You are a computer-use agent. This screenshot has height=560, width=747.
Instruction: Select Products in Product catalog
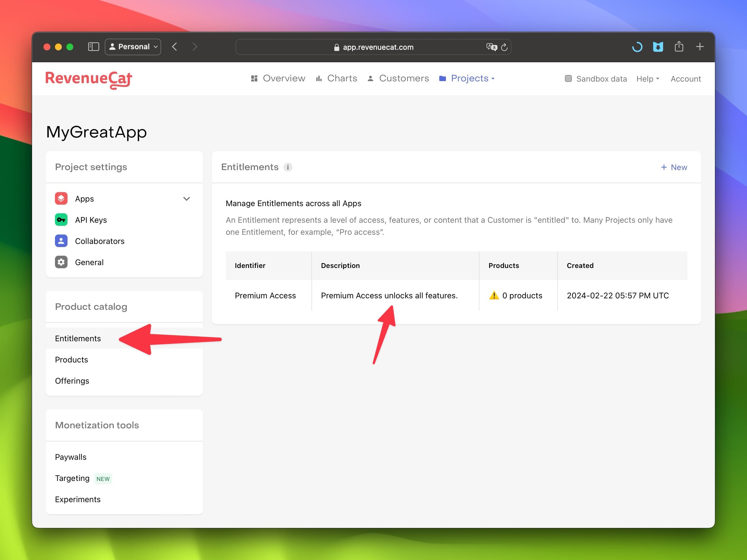tap(124, 360)
